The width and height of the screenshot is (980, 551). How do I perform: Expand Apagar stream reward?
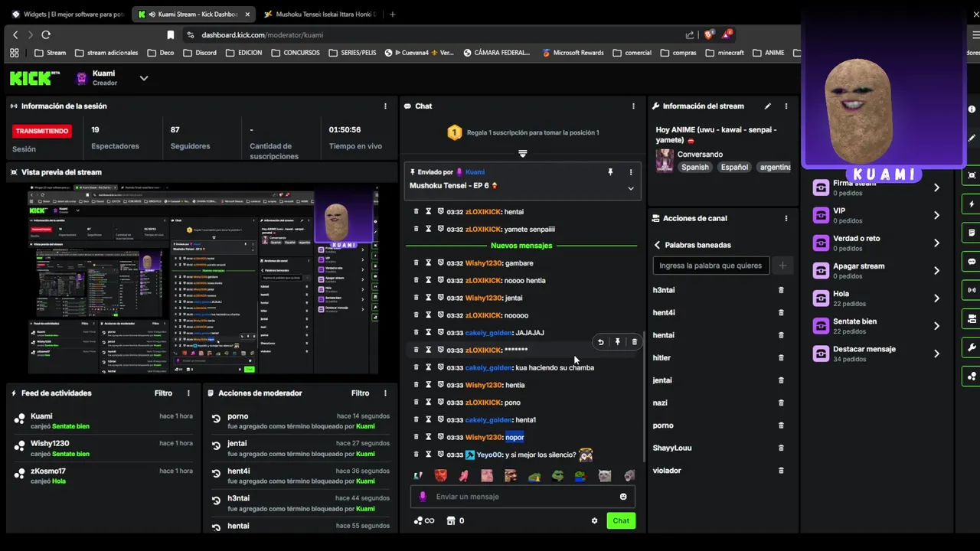tap(936, 270)
